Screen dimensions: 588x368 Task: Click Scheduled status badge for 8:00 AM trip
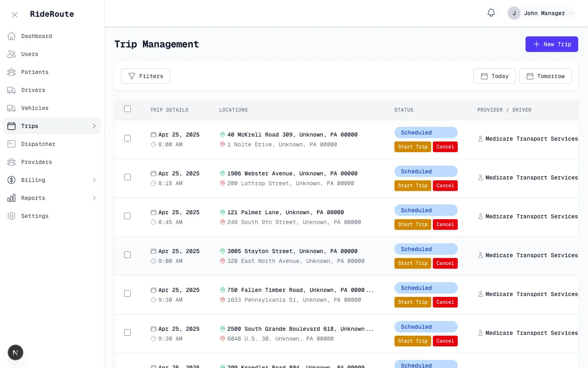[x=426, y=132]
